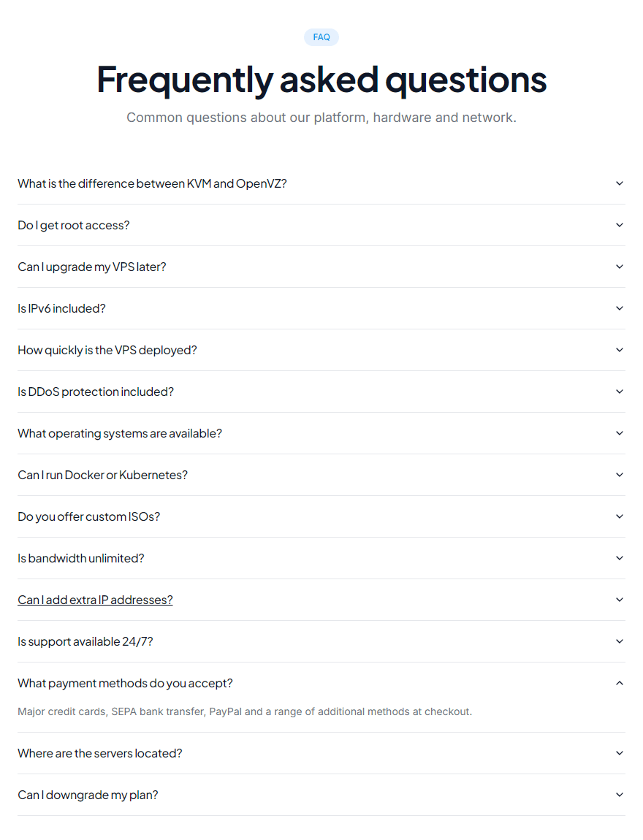The height and width of the screenshot is (840, 643).
Task: Open 'Do I get root access?' question text
Action: 73,225
